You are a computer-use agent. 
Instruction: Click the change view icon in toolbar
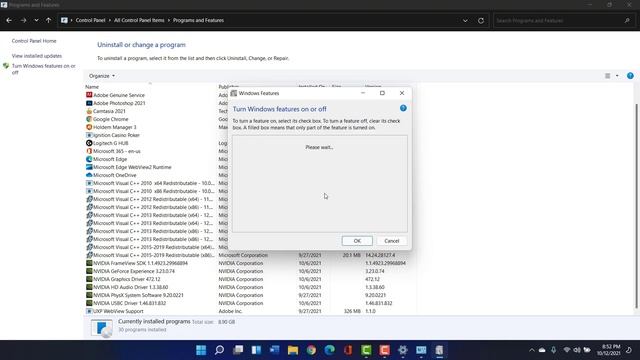pos(607,76)
